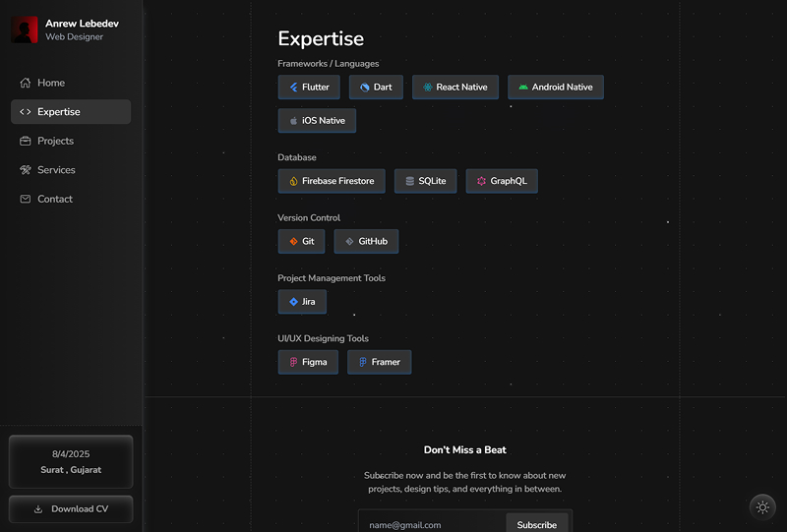Click the Projects briefcase icon

pyautogui.click(x=26, y=141)
